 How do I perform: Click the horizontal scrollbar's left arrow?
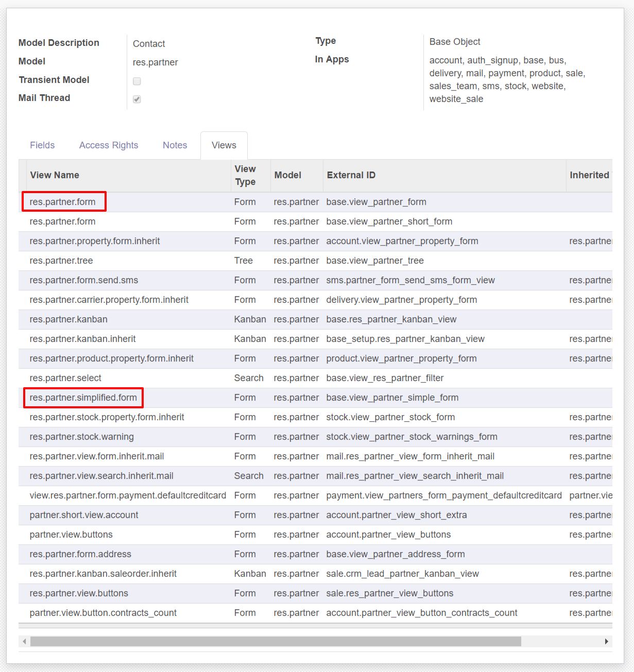(24, 641)
